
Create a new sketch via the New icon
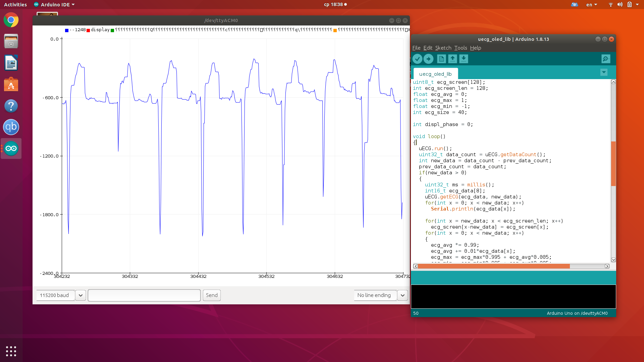(441, 59)
